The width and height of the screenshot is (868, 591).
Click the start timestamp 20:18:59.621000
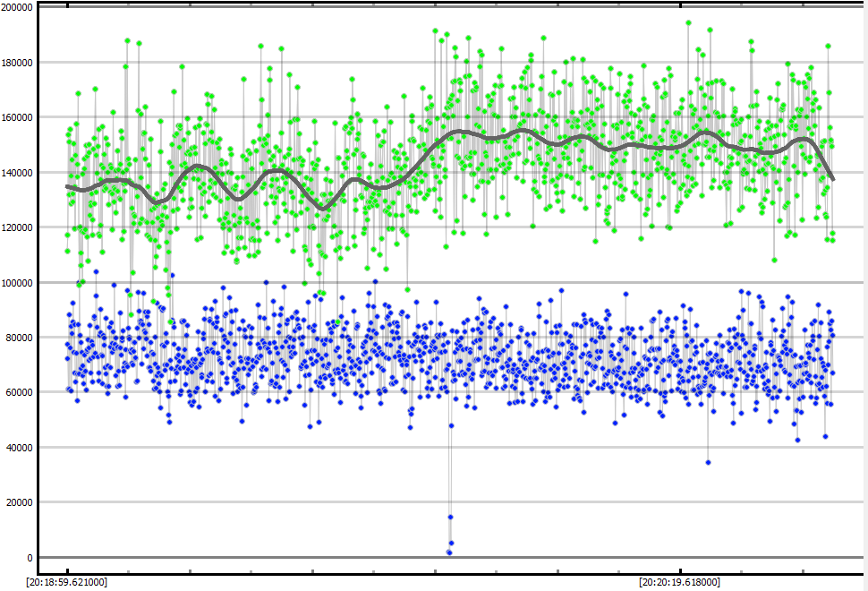pos(67,582)
